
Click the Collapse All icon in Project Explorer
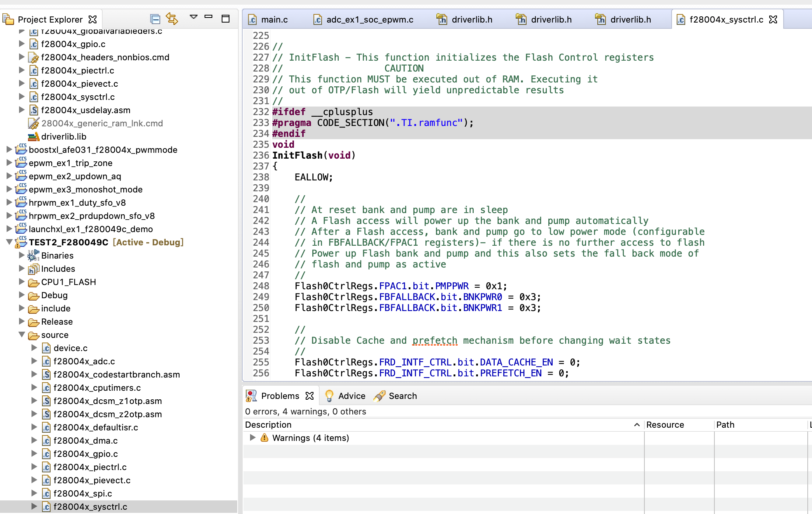click(x=155, y=19)
